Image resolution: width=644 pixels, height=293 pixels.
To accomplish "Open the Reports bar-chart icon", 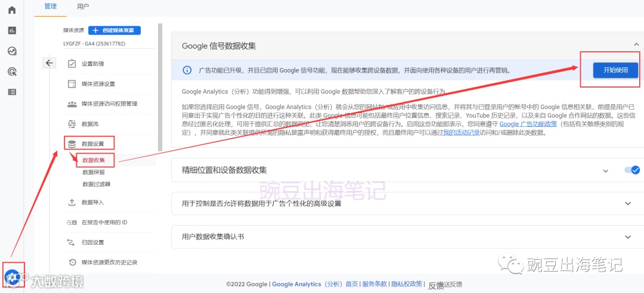I will pyautogui.click(x=12, y=30).
